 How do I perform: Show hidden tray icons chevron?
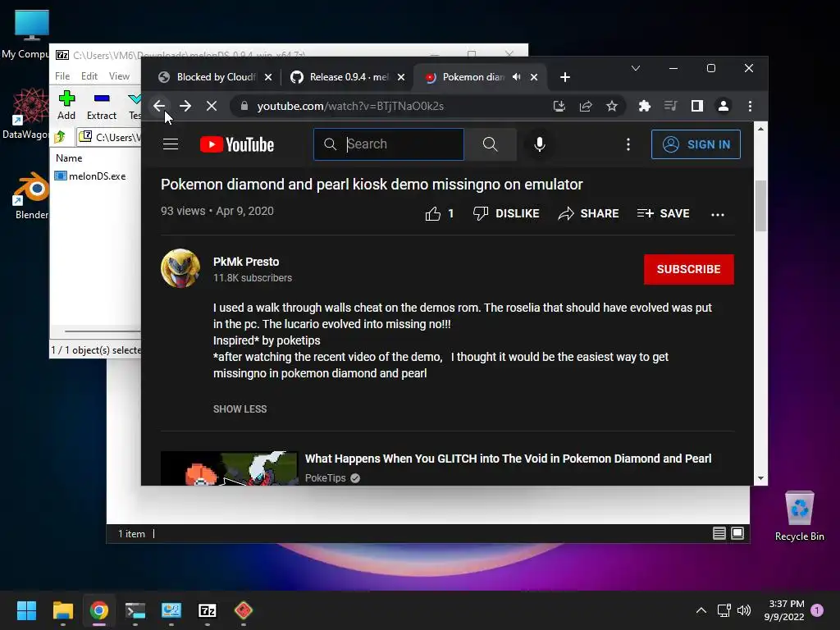(701, 610)
